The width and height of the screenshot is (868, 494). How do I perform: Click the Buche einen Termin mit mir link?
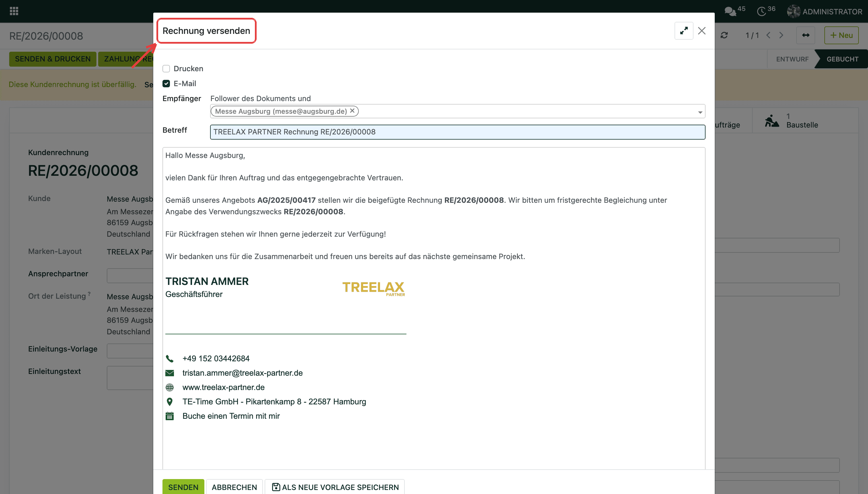click(x=231, y=416)
